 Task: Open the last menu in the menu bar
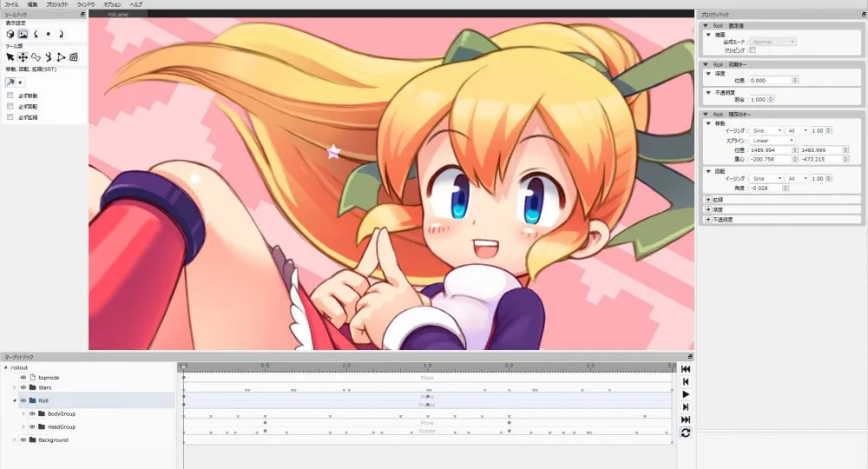(136, 4)
